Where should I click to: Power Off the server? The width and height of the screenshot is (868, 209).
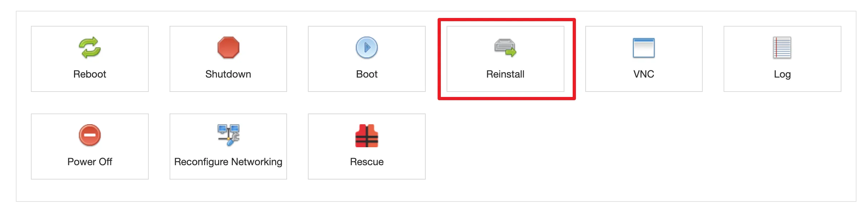pyautogui.click(x=89, y=146)
